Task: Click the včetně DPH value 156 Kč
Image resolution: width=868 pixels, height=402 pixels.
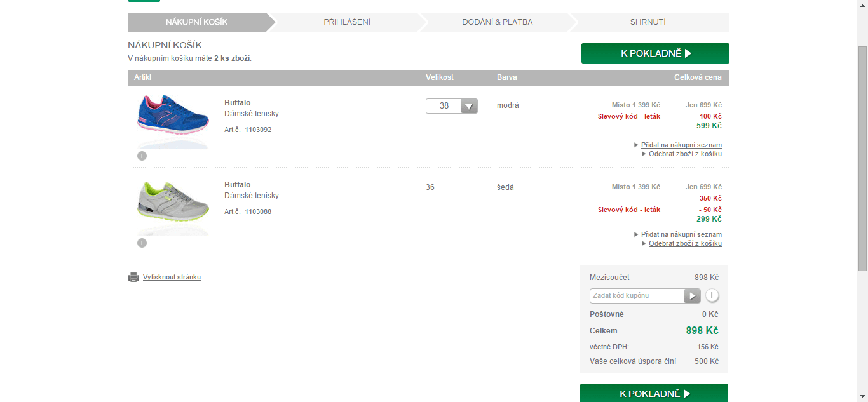Action: 708,347
